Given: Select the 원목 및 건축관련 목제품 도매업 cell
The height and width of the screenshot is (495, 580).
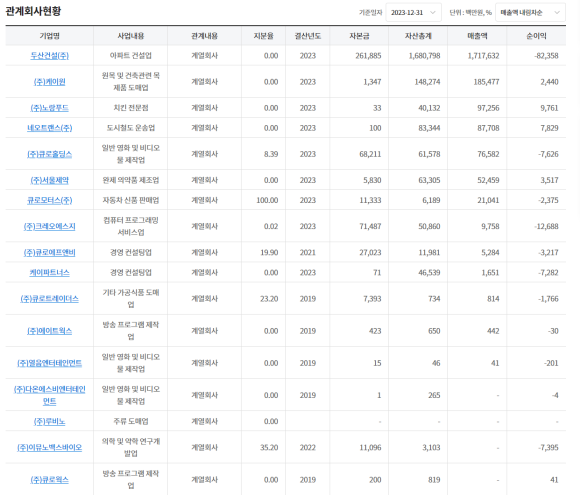Looking at the screenshot, I should [x=131, y=81].
